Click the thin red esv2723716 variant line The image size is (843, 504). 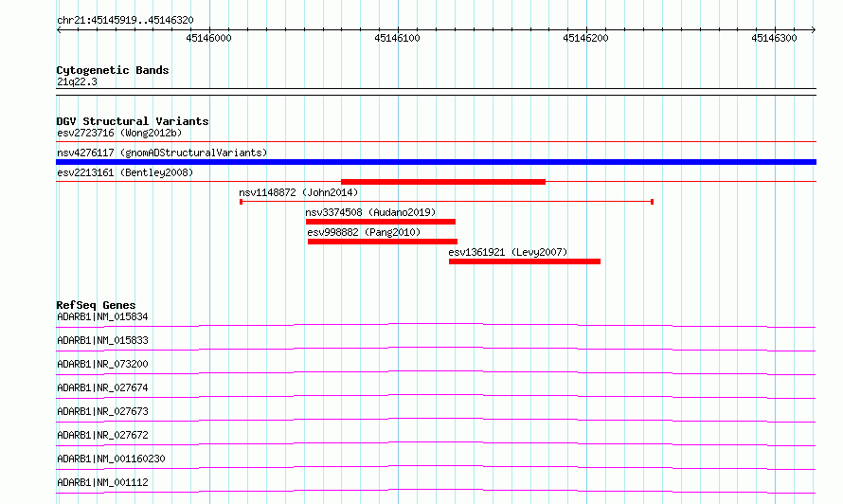(436, 142)
